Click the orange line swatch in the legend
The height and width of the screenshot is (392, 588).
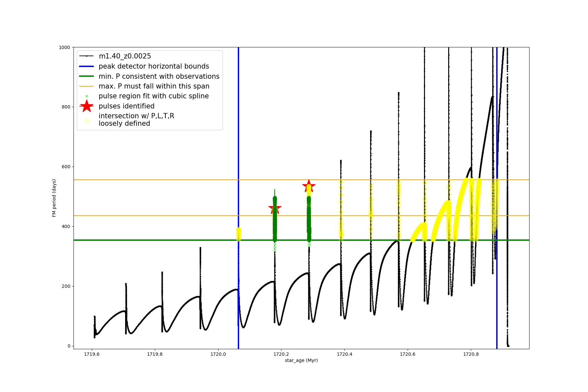87,86
